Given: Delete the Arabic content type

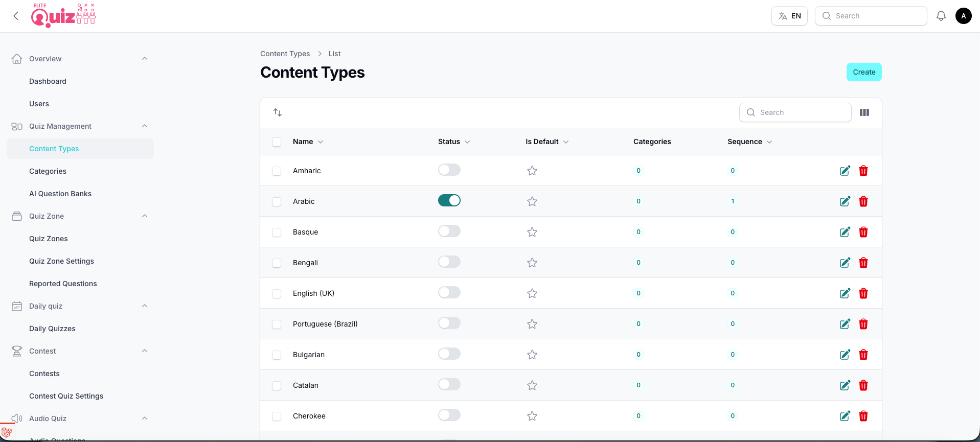Looking at the screenshot, I should [863, 201].
